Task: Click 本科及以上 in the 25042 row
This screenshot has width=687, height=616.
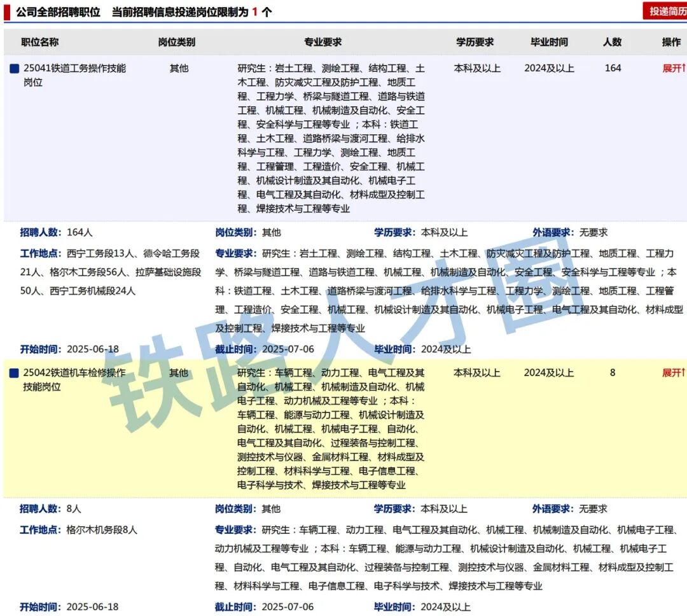Action: [x=476, y=373]
